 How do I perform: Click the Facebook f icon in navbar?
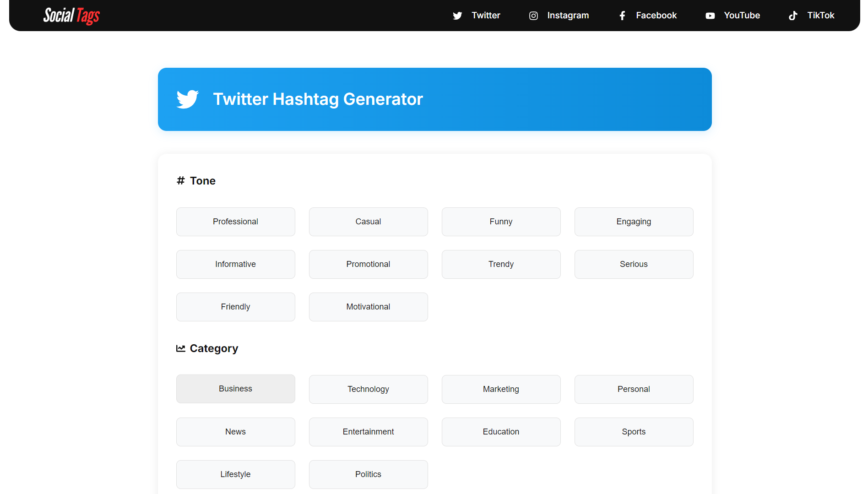click(x=622, y=16)
